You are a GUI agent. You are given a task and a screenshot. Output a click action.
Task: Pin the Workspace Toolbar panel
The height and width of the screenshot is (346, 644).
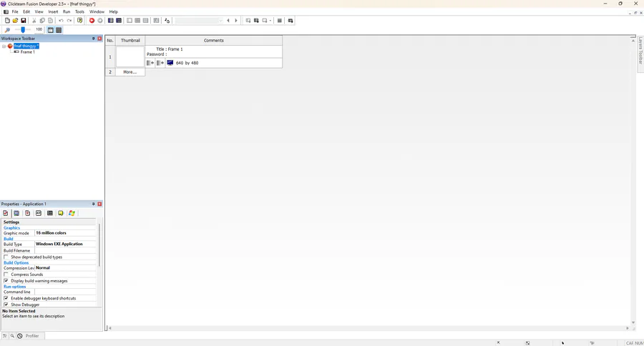pyautogui.click(x=93, y=38)
